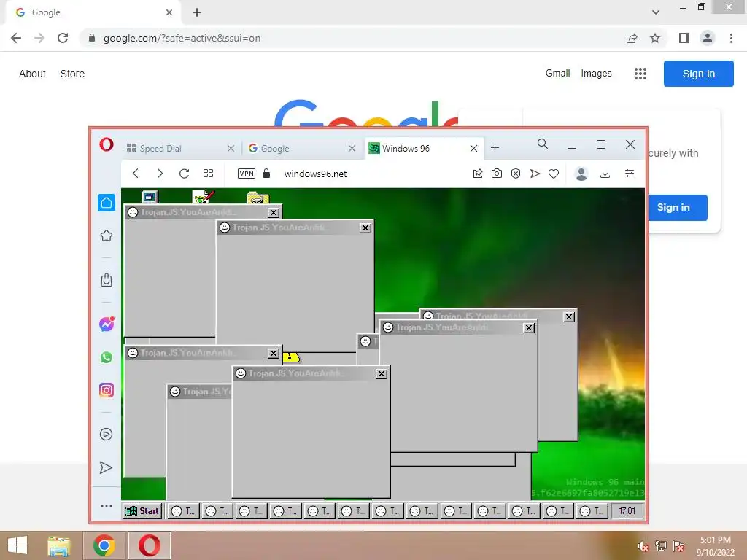This screenshot has width=747, height=560.
Task: Open new tab in Opera
Action: pos(495,148)
